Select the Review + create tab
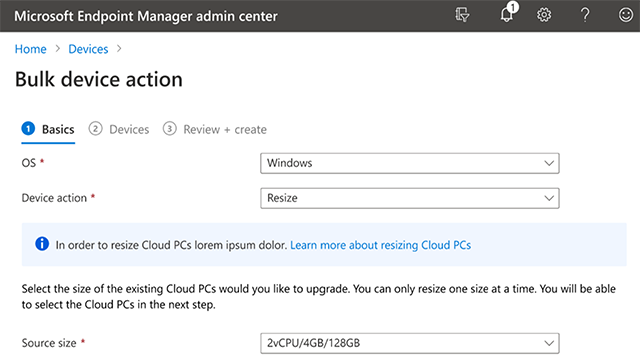 coord(215,129)
